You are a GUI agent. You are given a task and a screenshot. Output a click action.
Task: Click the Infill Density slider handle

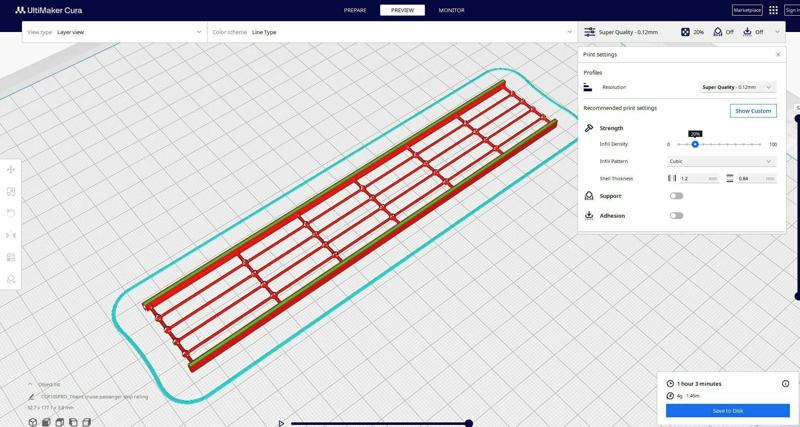point(695,144)
